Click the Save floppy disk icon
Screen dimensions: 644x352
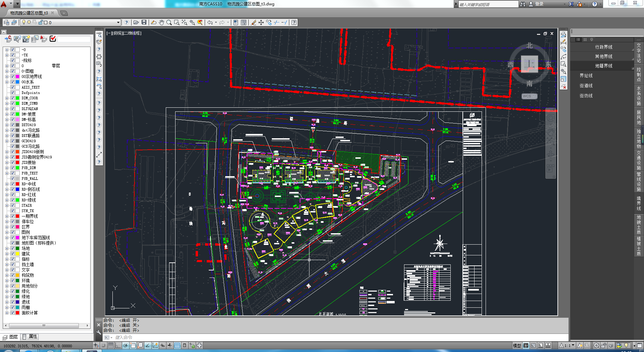(x=144, y=22)
